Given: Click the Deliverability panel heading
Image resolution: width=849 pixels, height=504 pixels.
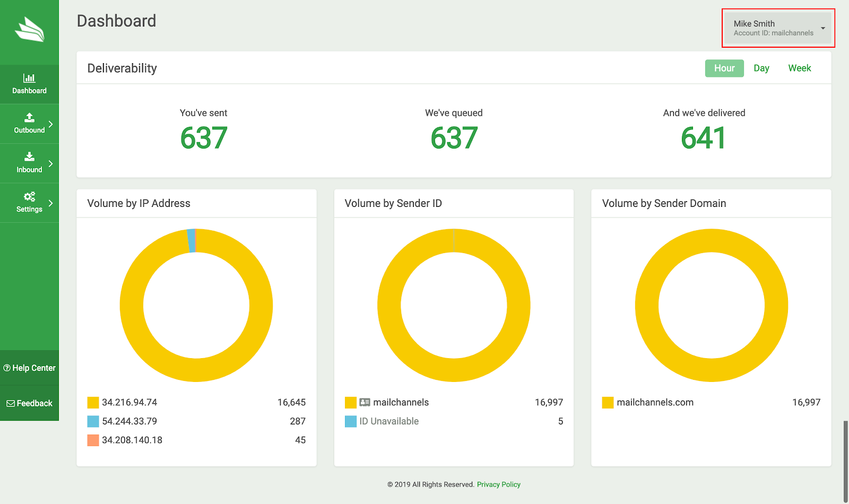Looking at the screenshot, I should click(122, 68).
